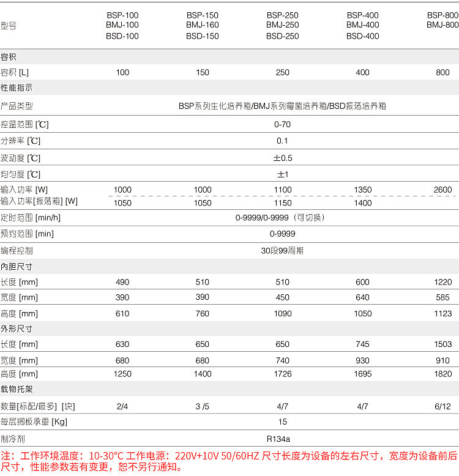Select the 930 outer width value
The width and height of the screenshot is (459, 476).
pyautogui.click(x=362, y=360)
